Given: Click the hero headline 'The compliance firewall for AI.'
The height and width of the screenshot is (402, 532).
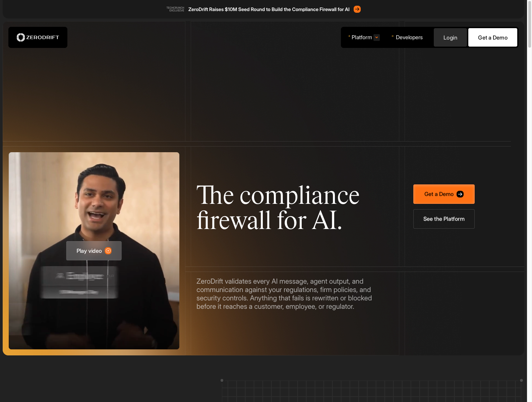Looking at the screenshot, I should pyautogui.click(x=278, y=208).
